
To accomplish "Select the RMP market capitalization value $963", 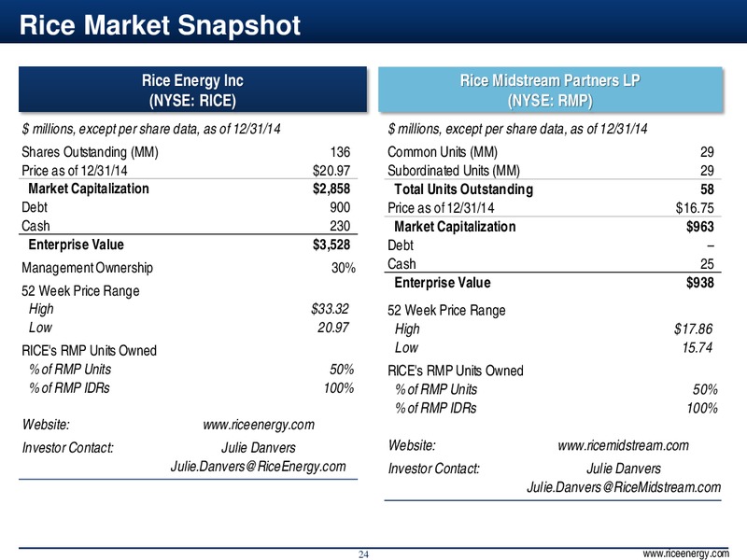I will tap(699, 226).
